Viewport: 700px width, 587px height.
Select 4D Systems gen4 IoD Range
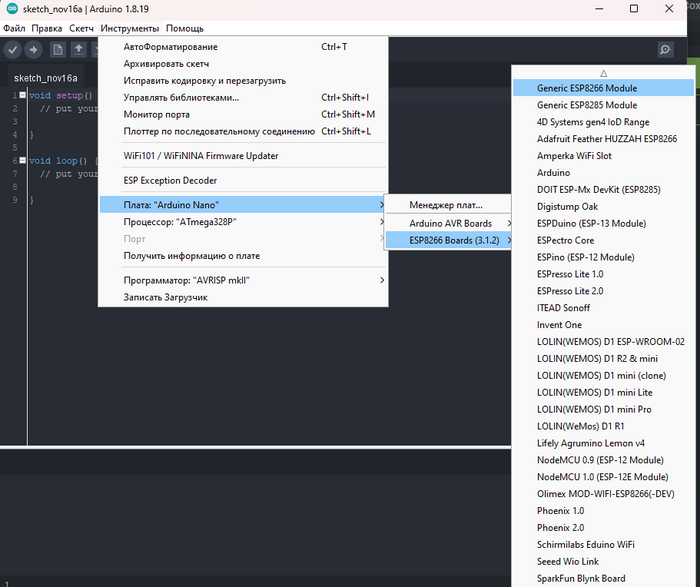pos(604,122)
